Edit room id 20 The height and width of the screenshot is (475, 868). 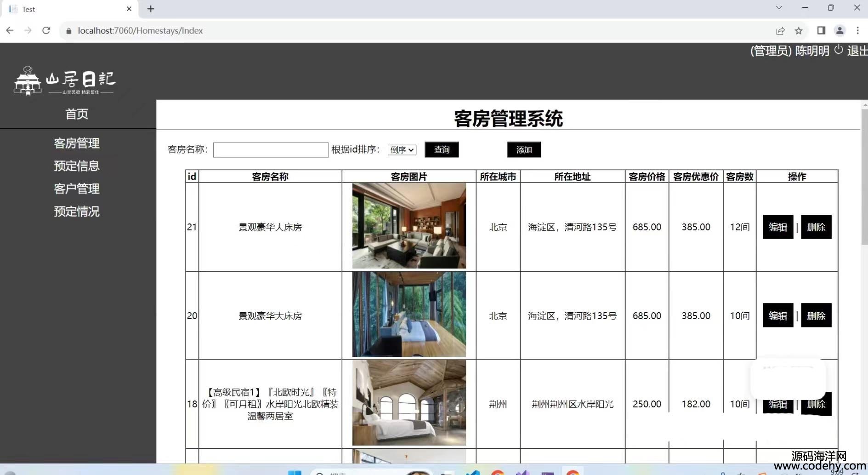click(778, 315)
